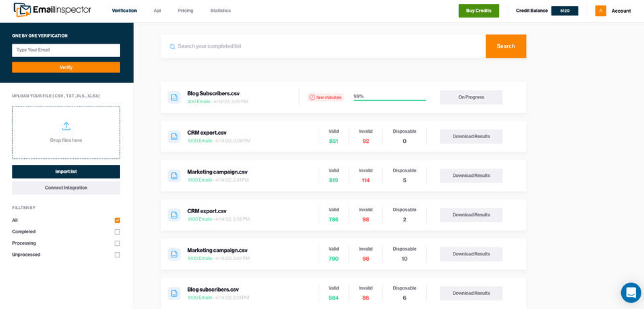This screenshot has width=644, height=309.
Task: Click the magnifier icon in search bar
Action: coord(172,47)
